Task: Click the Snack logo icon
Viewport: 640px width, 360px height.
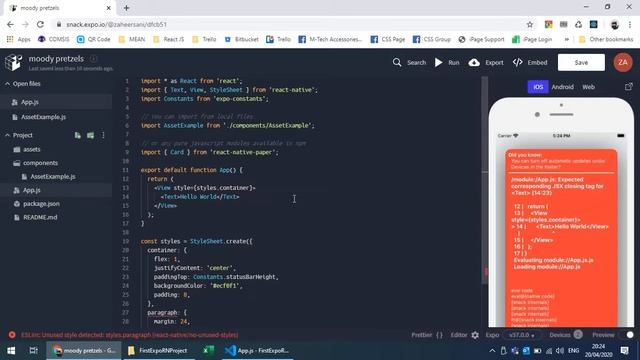Action: coord(13,62)
